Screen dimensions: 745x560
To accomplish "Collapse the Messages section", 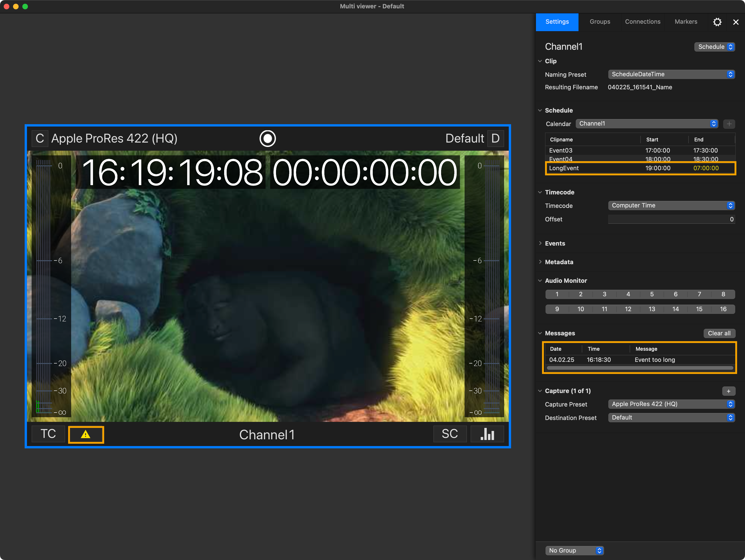I will (x=540, y=333).
